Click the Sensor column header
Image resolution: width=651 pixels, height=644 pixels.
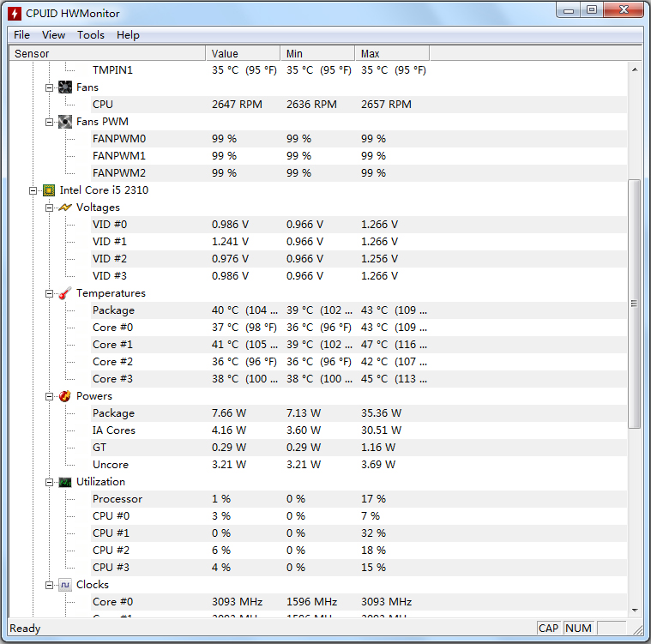pyautogui.click(x=107, y=53)
